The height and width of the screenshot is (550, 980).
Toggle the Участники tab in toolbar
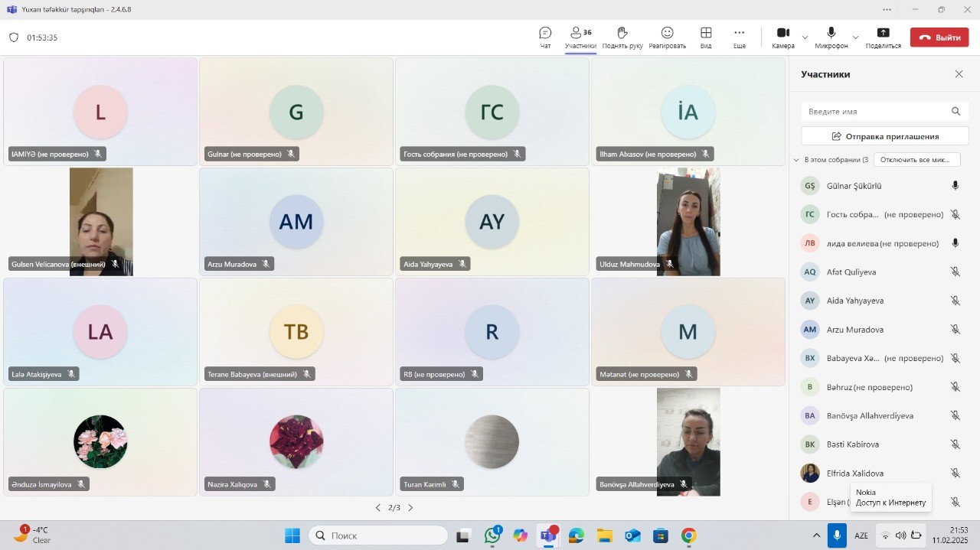(580, 37)
